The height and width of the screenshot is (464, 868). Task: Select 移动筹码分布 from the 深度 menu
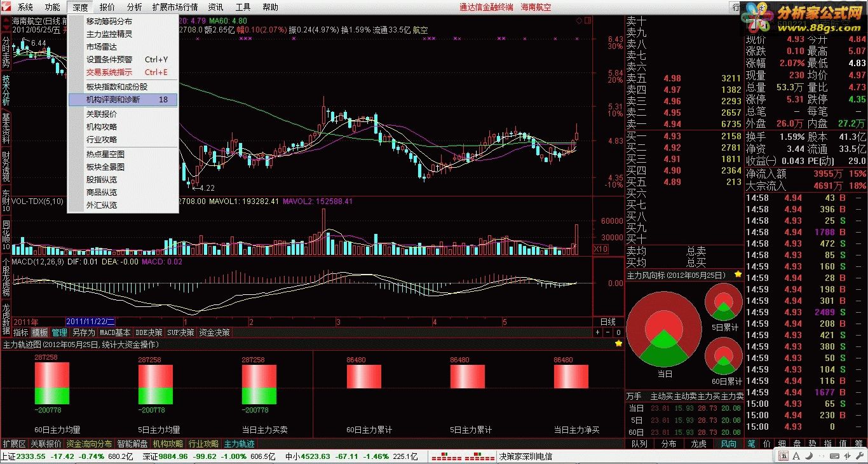click(123, 22)
